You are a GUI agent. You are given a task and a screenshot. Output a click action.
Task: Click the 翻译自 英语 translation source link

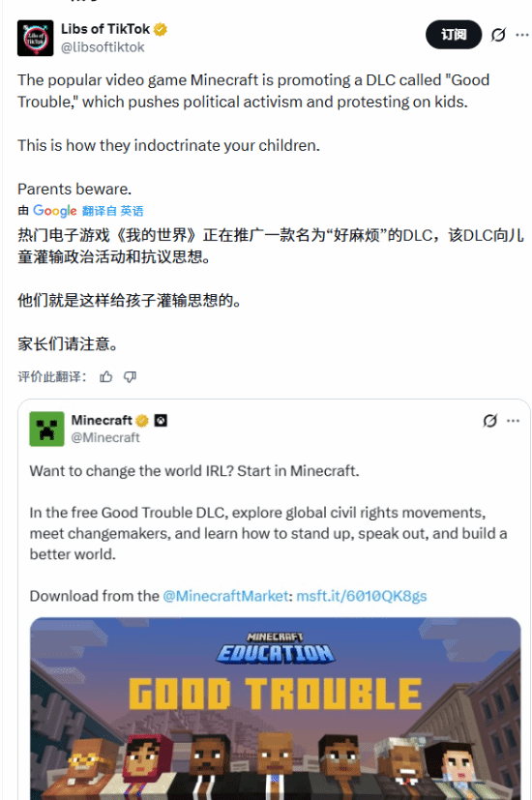(x=113, y=211)
